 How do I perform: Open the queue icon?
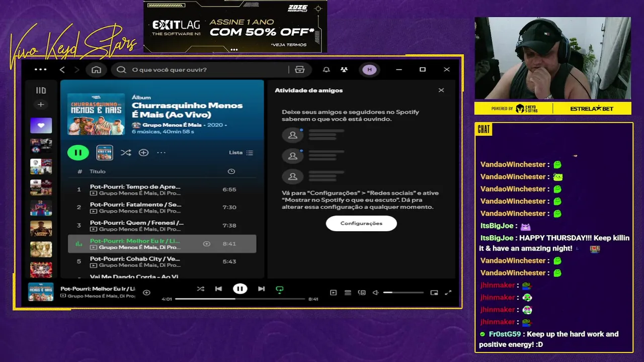pyautogui.click(x=348, y=293)
